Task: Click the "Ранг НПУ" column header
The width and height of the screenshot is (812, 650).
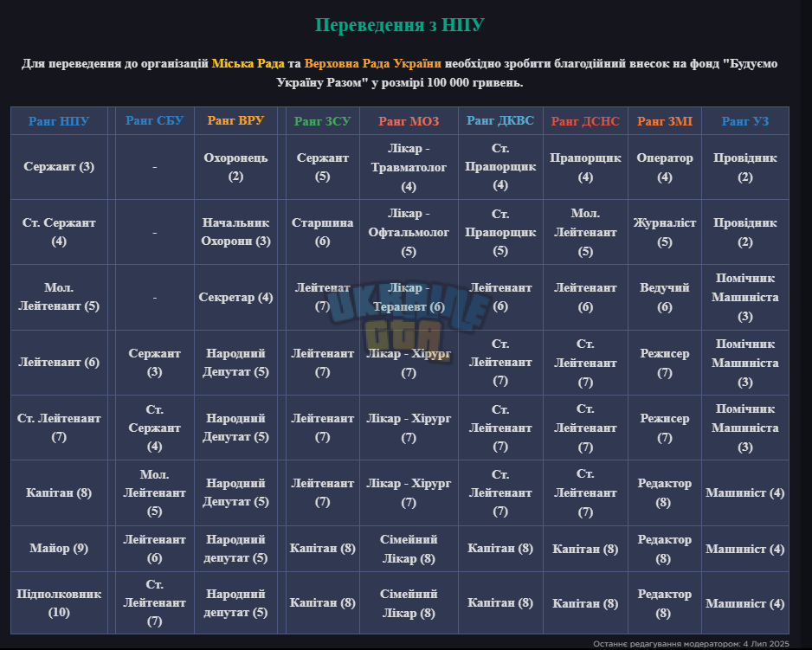Action: (x=59, y=121)
